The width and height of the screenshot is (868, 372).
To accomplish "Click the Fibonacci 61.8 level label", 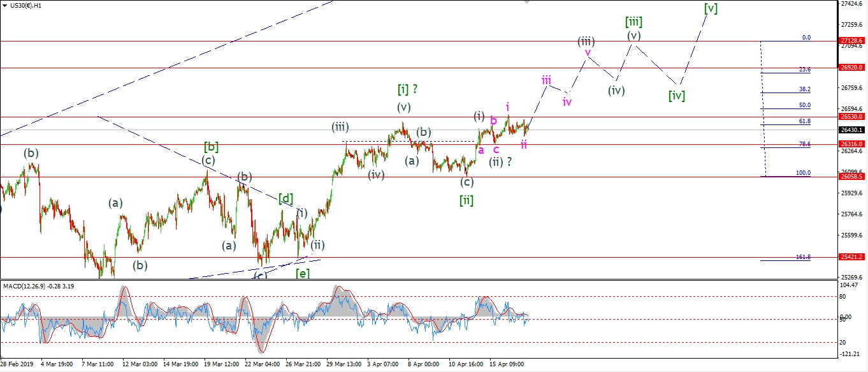I will [804, 121].
